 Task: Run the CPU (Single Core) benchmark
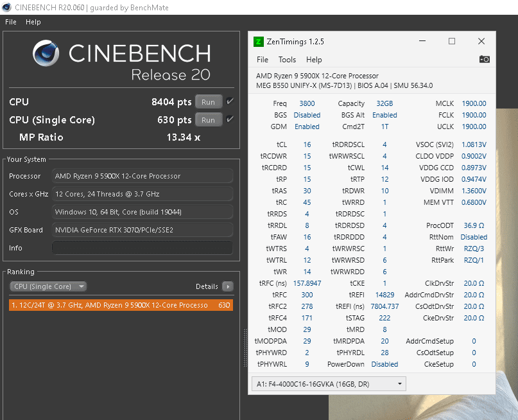click(209, 119)
